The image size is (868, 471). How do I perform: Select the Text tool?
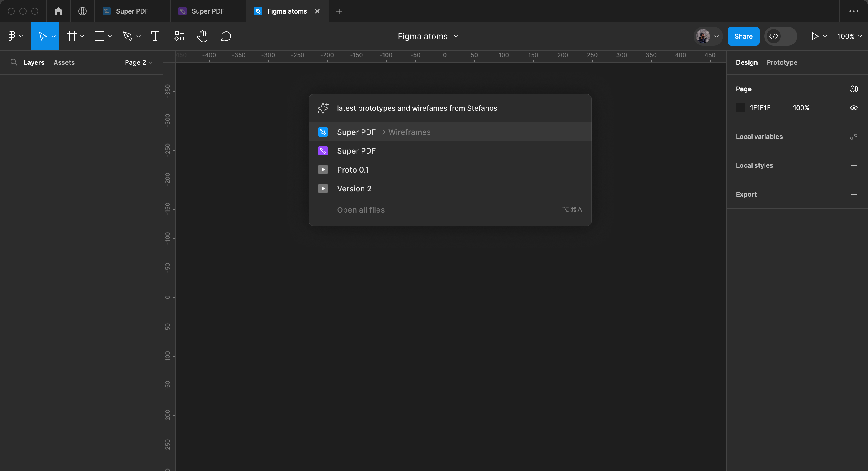click(x=155, y=36)
